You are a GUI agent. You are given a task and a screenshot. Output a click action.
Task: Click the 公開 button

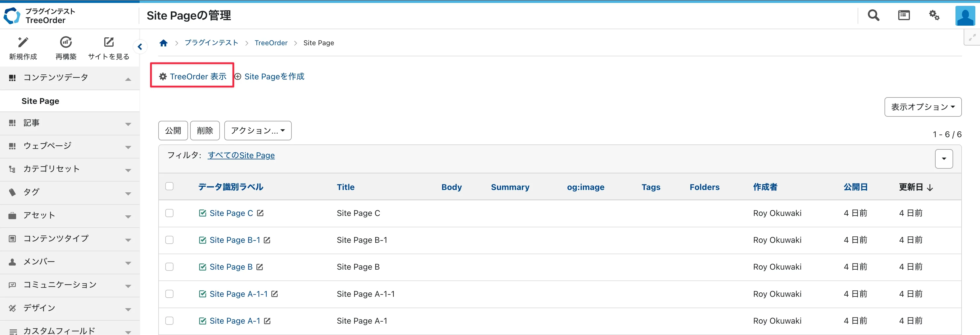coord(173,130)
